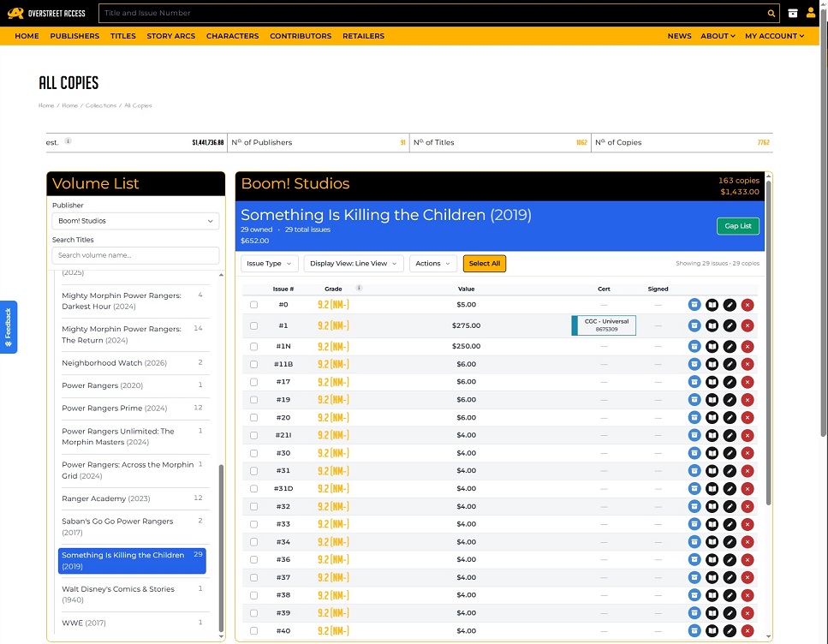Click the Select All button
The height and width of the screenshot is (644, 828).
tap(485, 264)
